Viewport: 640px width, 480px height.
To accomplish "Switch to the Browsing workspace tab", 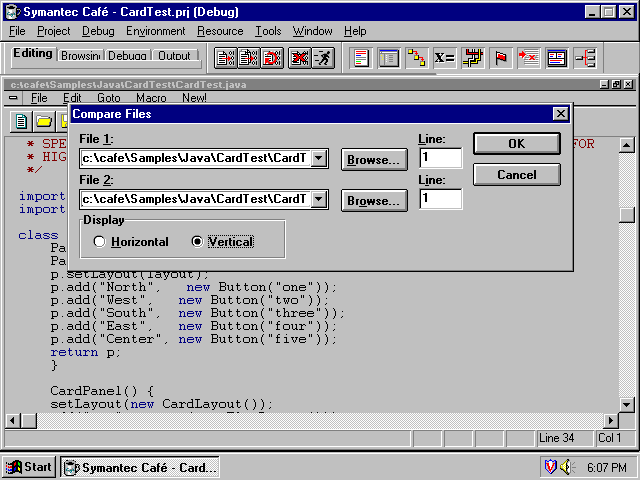I will [80, 56].
